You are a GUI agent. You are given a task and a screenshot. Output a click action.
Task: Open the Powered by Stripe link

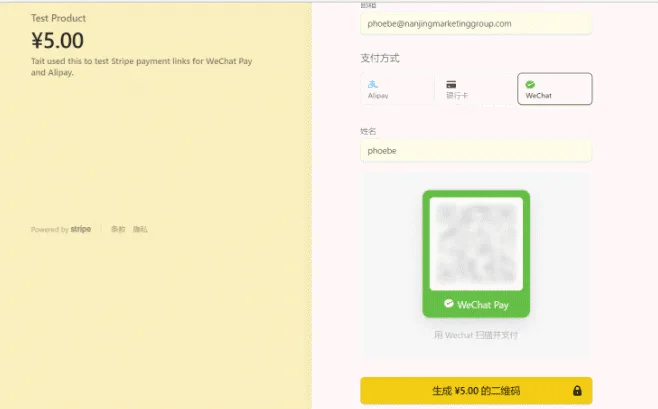[61, 229]
